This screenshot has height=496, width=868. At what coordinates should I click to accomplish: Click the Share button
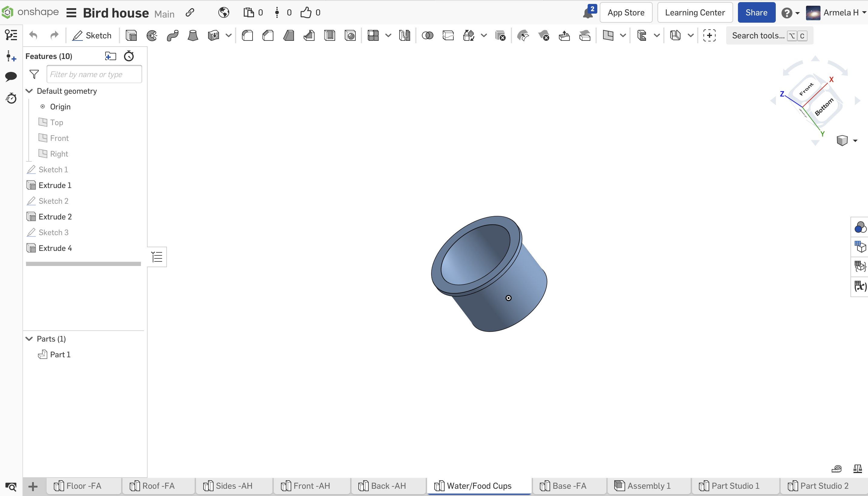coord(756,12)
